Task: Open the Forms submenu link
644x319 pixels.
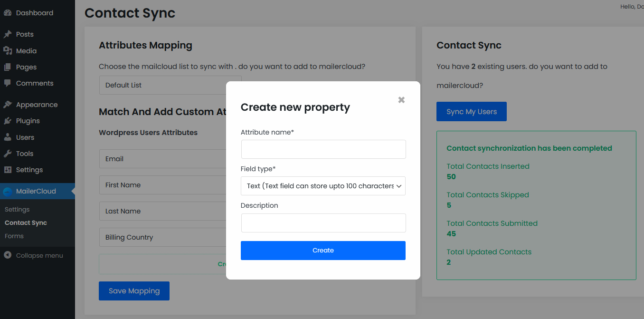Action: pos(14,236)
